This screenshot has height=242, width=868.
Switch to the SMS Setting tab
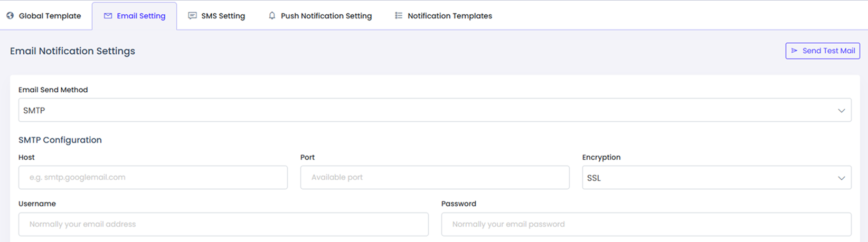[223, 16]
